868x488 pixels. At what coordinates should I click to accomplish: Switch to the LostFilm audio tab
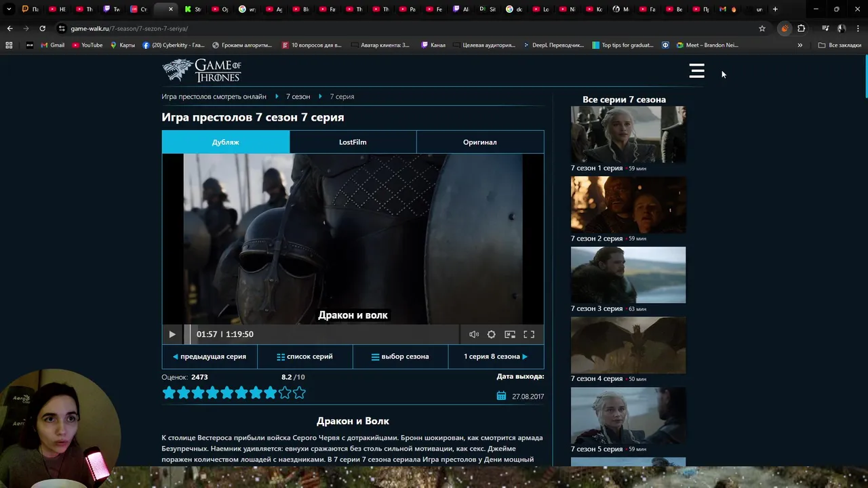(353, 142)
